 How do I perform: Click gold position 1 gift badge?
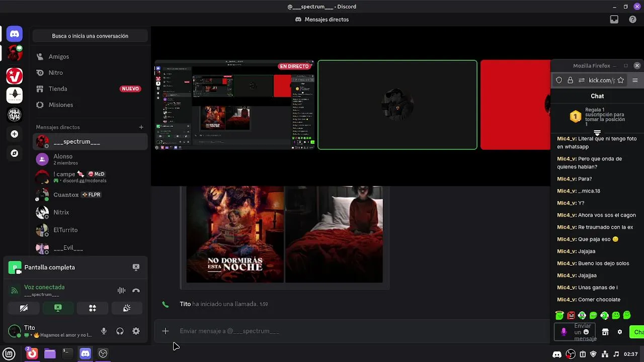tap(576, 117)
